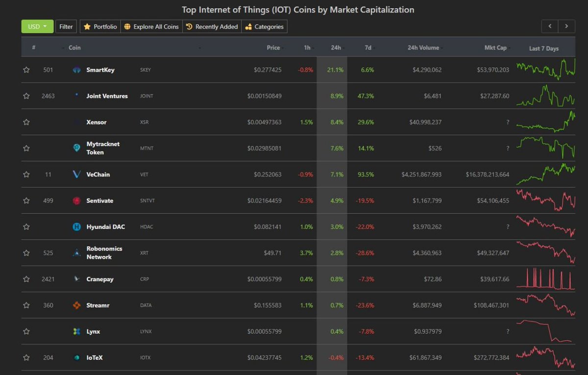Image resolution: width=588 pixels, height=375 pixels.
Task: Sort by the Coin column header
Action: pos(74,48)
